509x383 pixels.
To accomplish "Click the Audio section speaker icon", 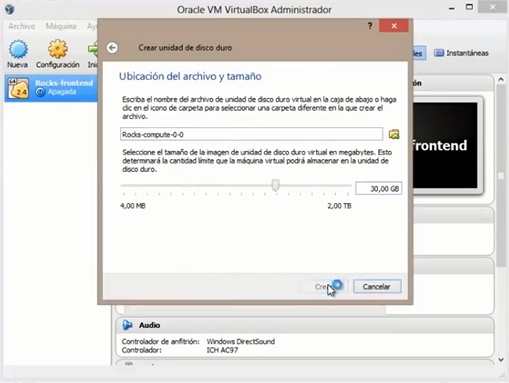I will coord(127,325).
